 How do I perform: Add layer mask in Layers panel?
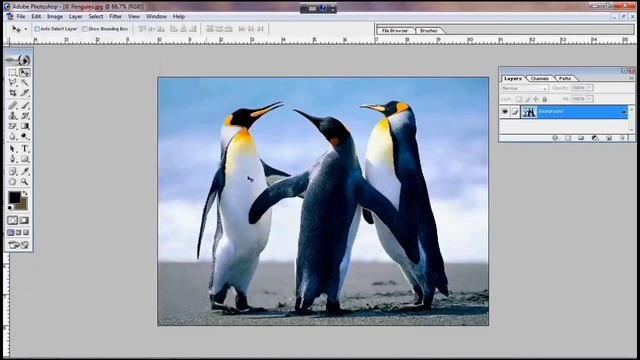click(568, 138)
